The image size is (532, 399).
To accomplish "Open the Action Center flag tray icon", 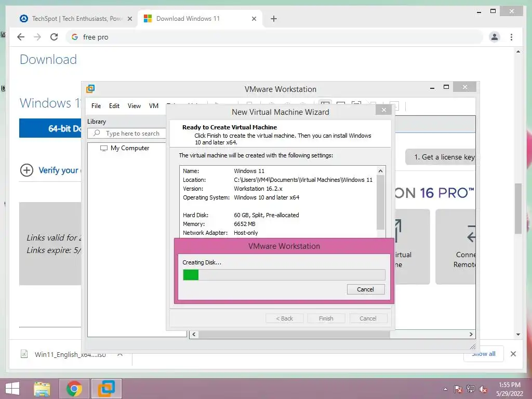I will (458, 389).
